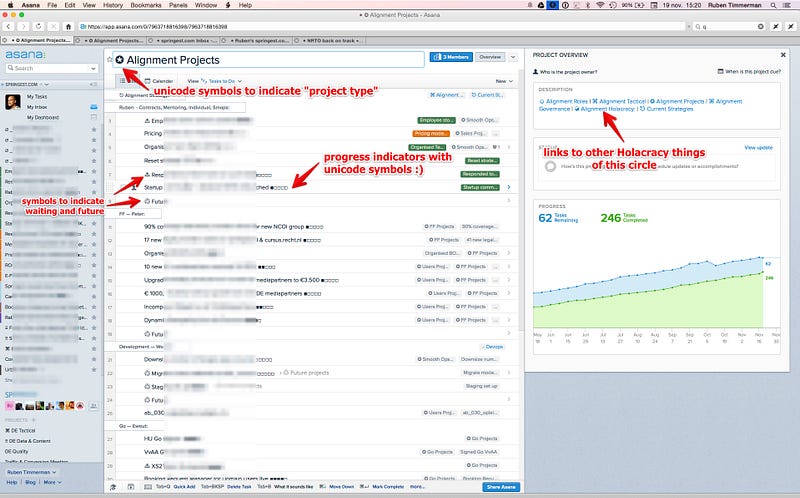Viewport: 800px width, 498px height.
Task: Click the Overview button
Action: (490, 57)
